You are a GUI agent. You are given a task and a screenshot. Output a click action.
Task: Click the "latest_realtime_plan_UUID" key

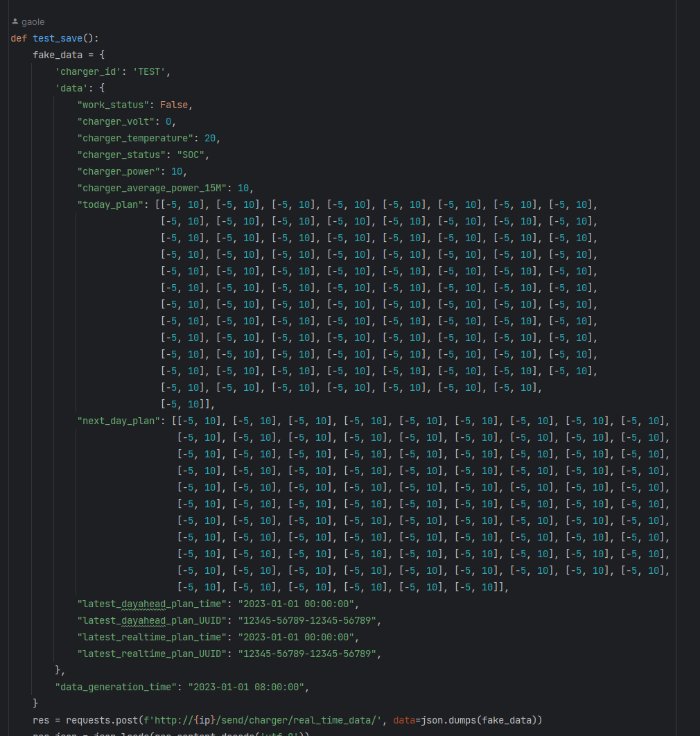tap(154, 653)
